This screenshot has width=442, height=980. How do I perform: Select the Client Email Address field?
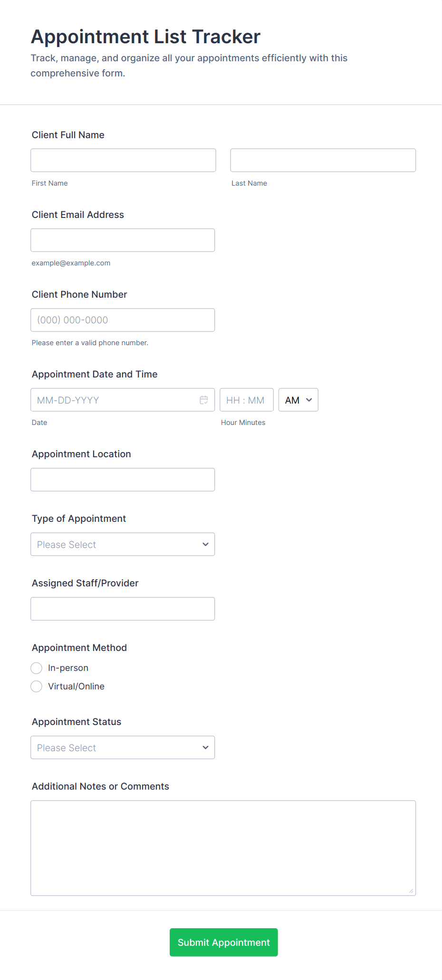[x=123, y=240]
